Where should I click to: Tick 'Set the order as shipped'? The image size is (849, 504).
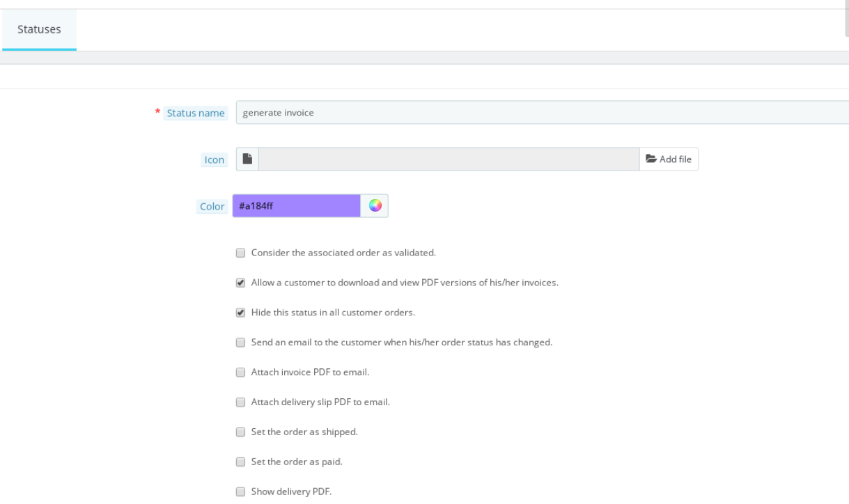(240, 432)
